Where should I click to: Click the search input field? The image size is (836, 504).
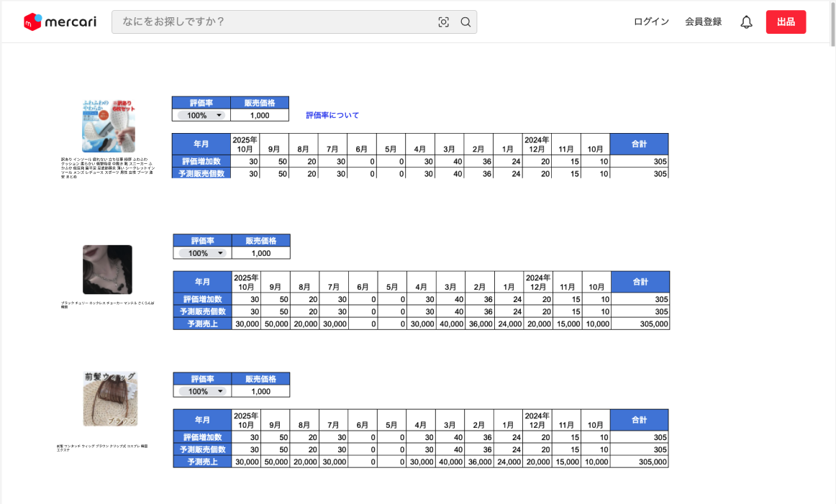click(273, 22)
